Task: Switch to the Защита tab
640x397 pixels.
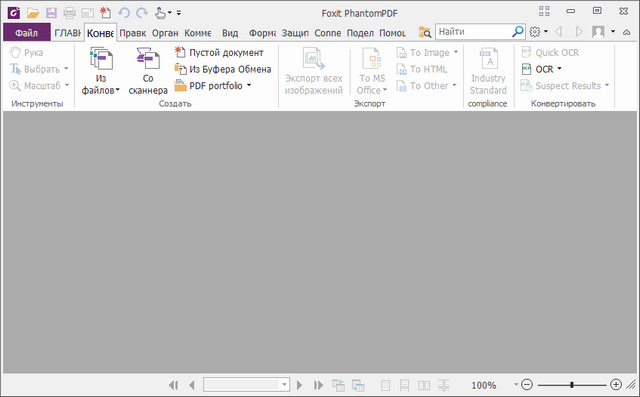Action: 295,32
